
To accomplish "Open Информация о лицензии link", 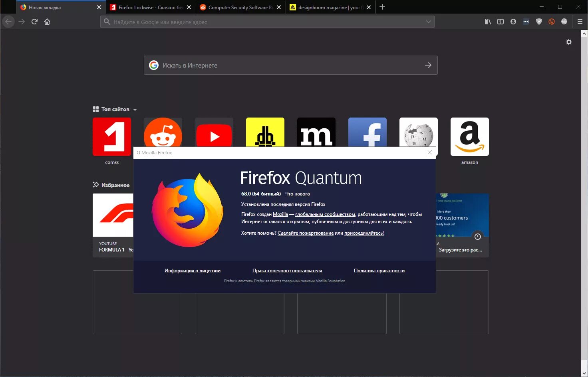I will point(193,271).
